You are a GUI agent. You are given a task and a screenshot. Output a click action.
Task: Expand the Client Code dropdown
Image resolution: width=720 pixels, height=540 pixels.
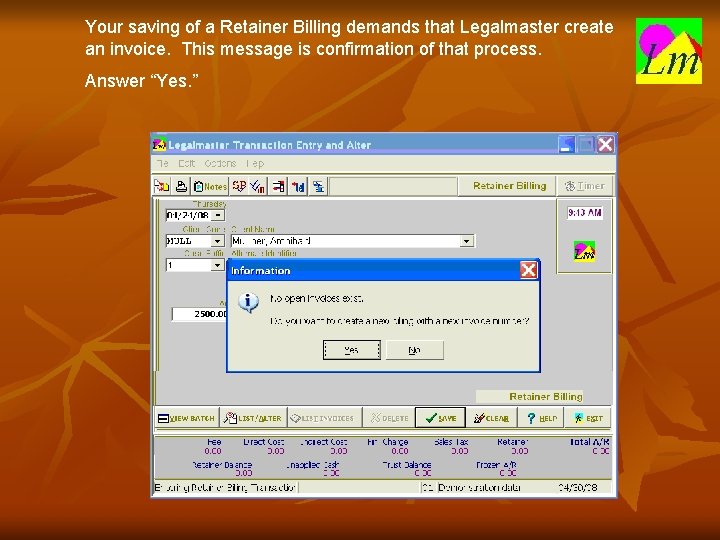[217, 241]
